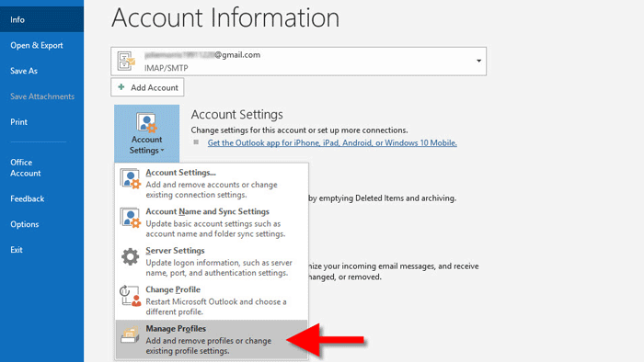The image size is (644, 362).
Task: Select Account Name and Sync Settings
Action: pos(211,222)
